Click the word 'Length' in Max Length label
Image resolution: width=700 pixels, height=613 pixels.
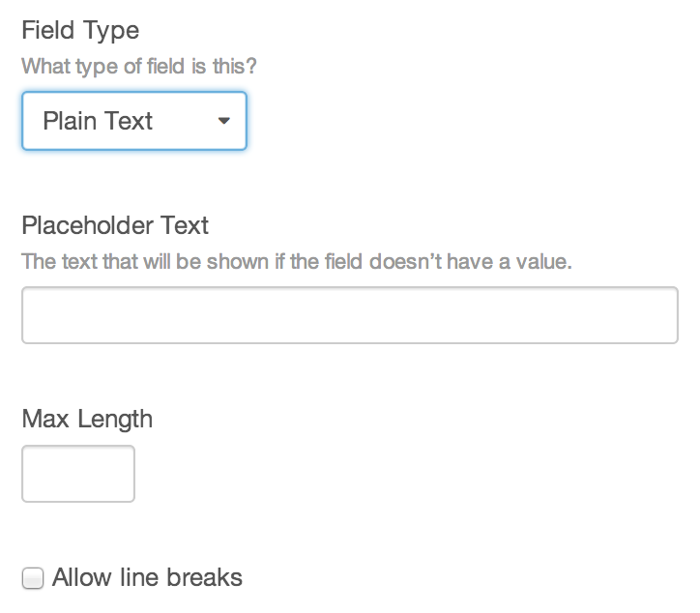click(x=114, y=419)
